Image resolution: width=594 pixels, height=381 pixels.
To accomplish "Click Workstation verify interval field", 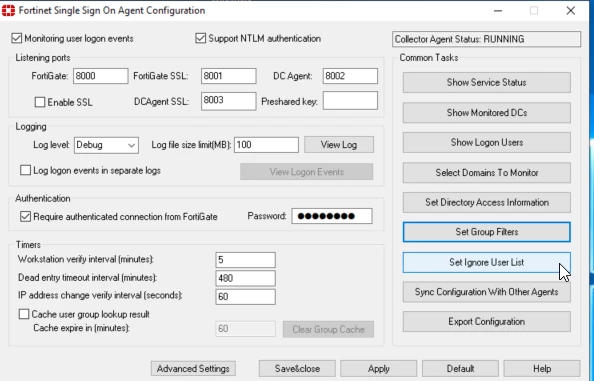I will 245,260.
